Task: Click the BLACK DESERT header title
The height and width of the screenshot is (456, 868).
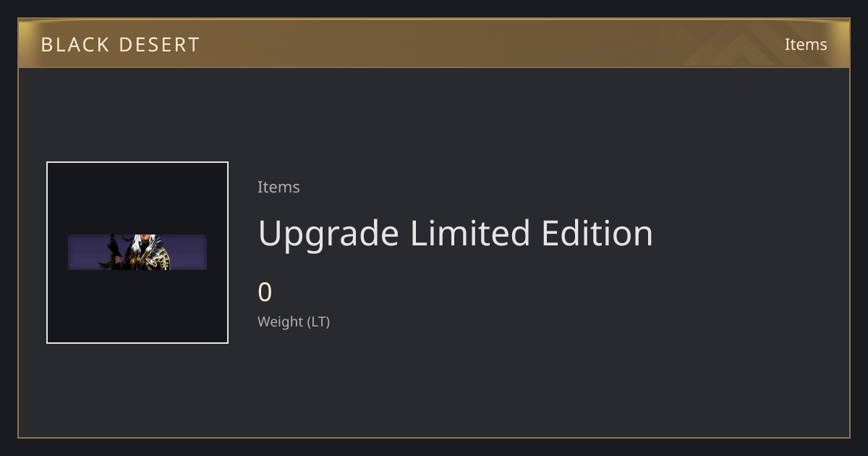Action: coord(120,45)
